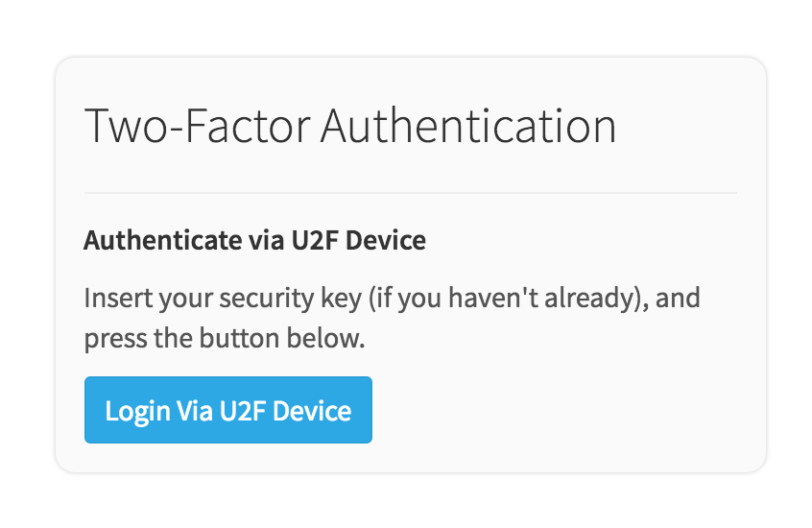Click the horizontal divider under the heading
The image size is (812, 528).
tap(410, 193)
